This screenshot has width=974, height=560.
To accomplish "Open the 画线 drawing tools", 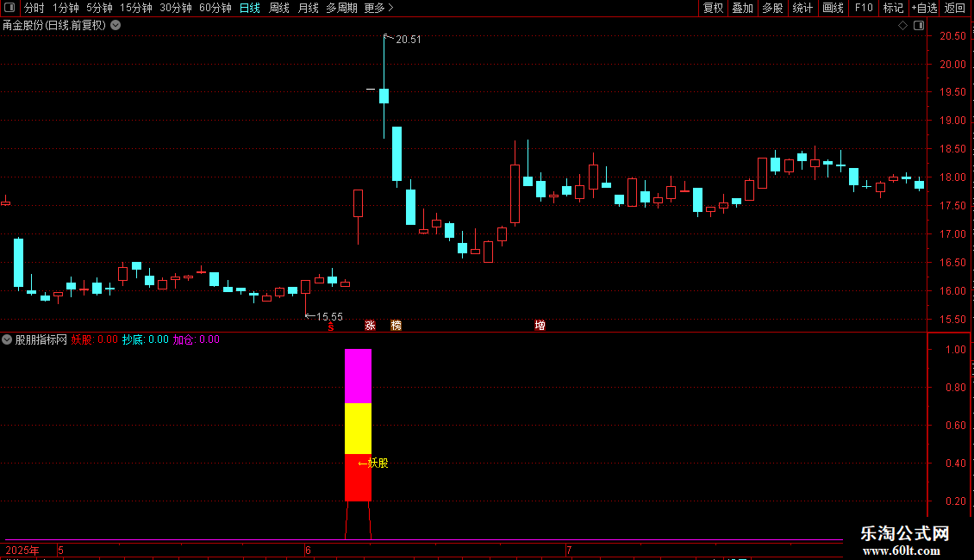I will [833, 8].
